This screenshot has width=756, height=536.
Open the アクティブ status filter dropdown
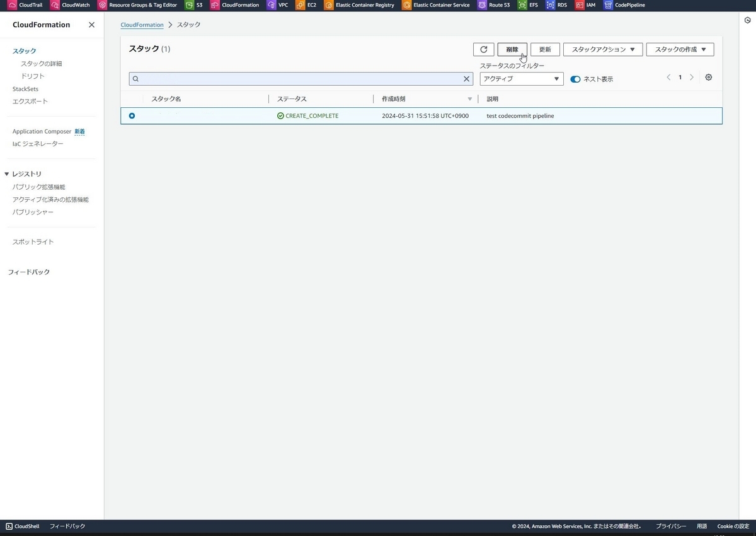pyautogui.click(x=521, y=79)
